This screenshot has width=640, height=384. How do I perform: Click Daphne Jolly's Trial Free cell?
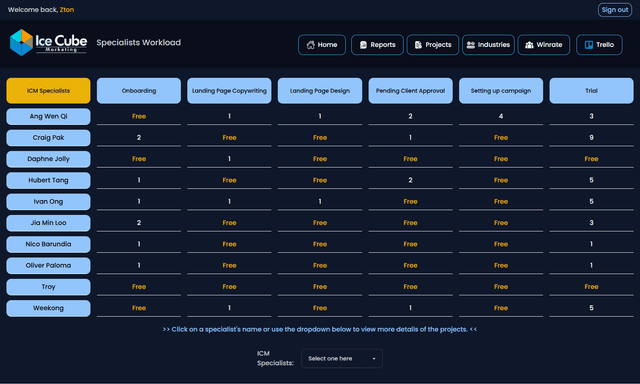click(x=591, y=159)
